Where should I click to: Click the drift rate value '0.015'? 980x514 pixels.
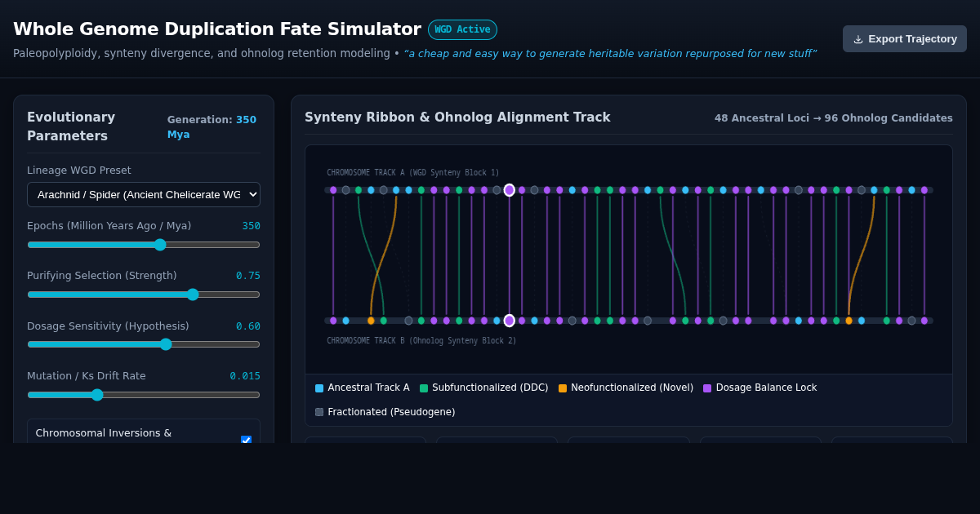tap(245, 376)
